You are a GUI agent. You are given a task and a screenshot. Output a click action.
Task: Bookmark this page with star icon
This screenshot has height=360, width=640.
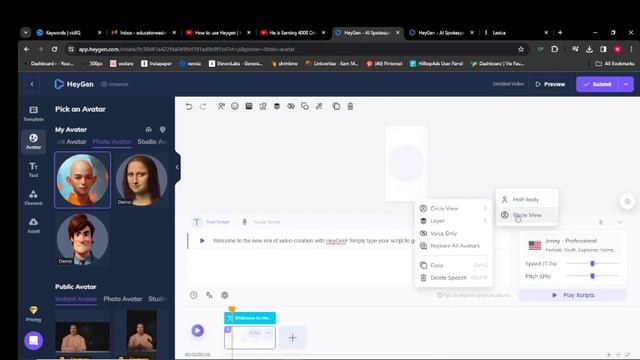(521, 49)
